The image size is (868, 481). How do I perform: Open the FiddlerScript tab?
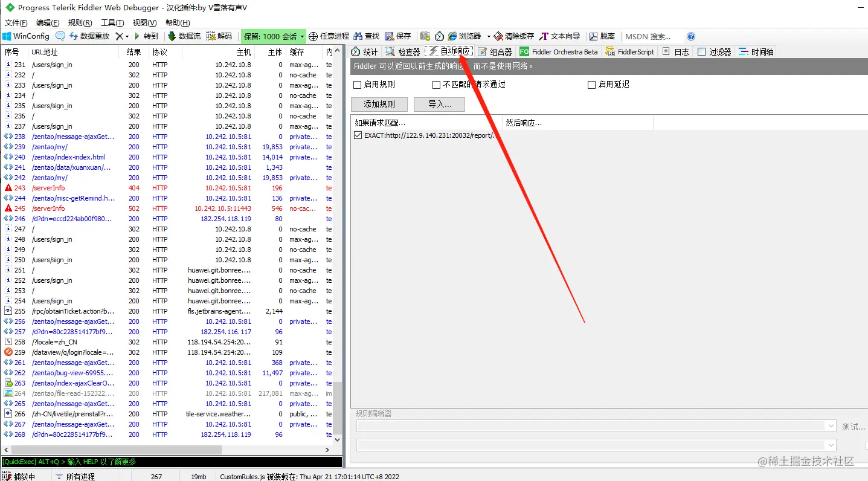(630, 52)
